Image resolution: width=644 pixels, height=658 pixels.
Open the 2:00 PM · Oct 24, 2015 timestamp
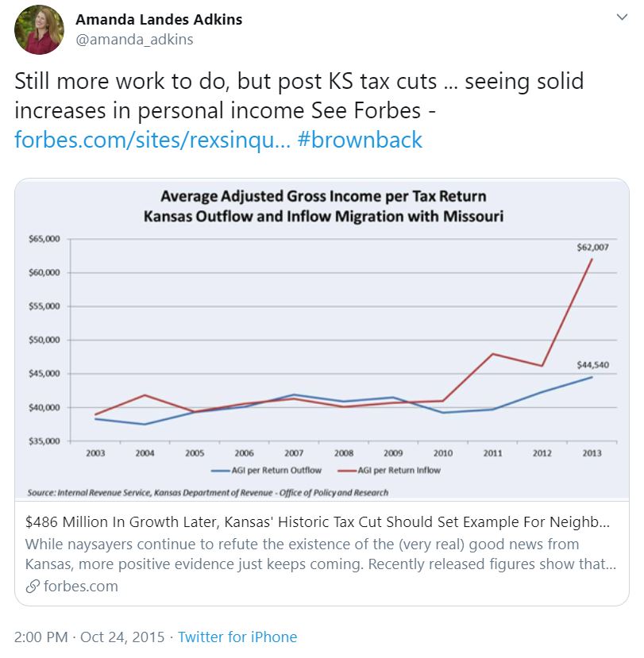click(90, 637)
